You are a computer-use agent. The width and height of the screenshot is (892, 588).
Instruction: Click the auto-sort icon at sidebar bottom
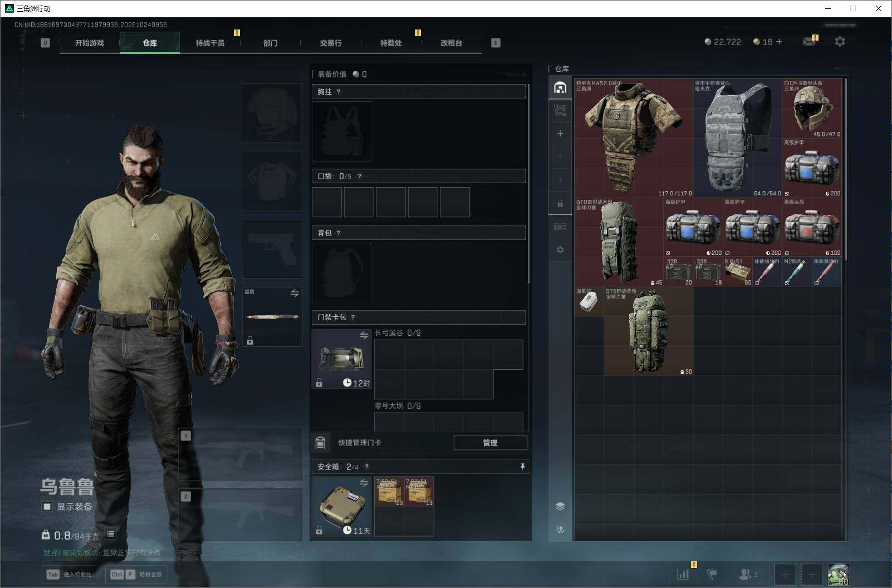click(x=560, y=529)
